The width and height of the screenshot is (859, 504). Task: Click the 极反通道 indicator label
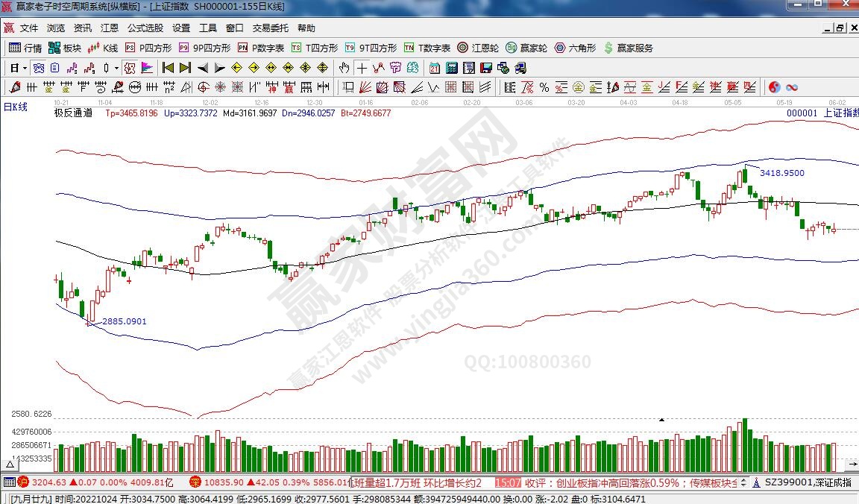click(73, 113)
